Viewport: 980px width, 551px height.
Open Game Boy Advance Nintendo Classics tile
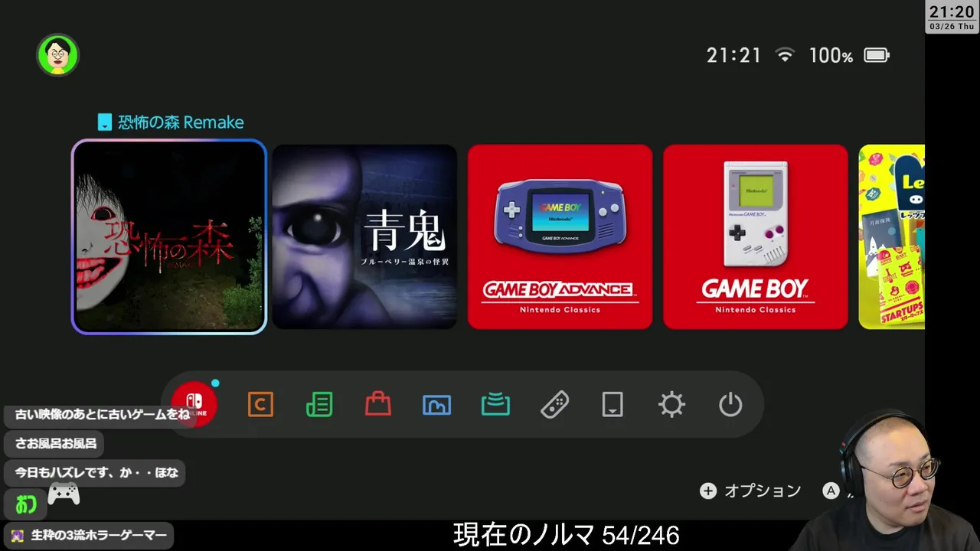(560, 236)
